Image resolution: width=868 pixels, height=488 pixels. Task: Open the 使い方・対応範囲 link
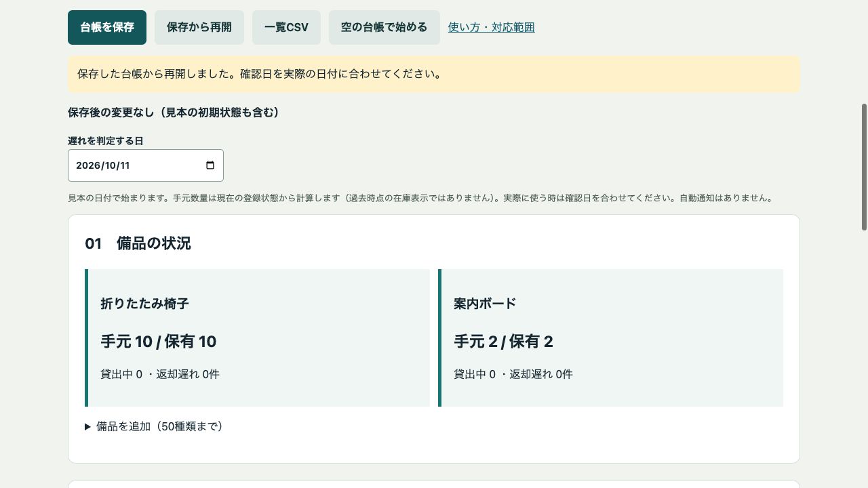coord(492,27)
